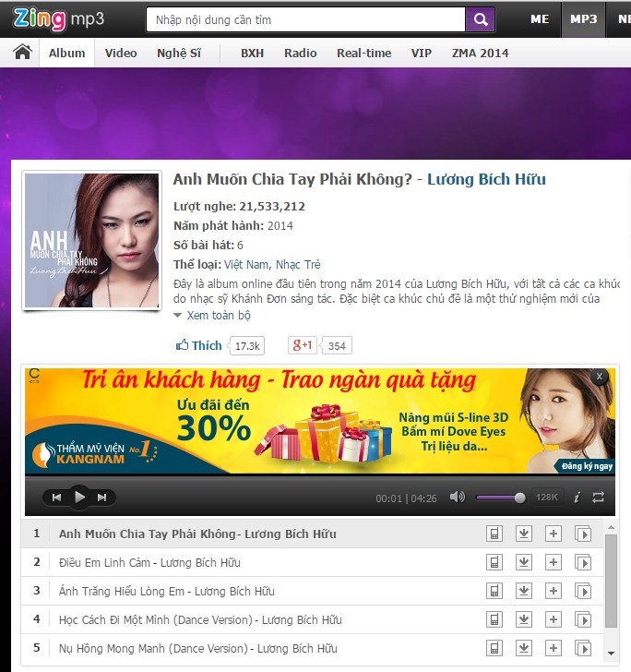Switch to the Video tab
This screenshot has height=672, width=631.
pyautogui.click(x=121, y=53)
